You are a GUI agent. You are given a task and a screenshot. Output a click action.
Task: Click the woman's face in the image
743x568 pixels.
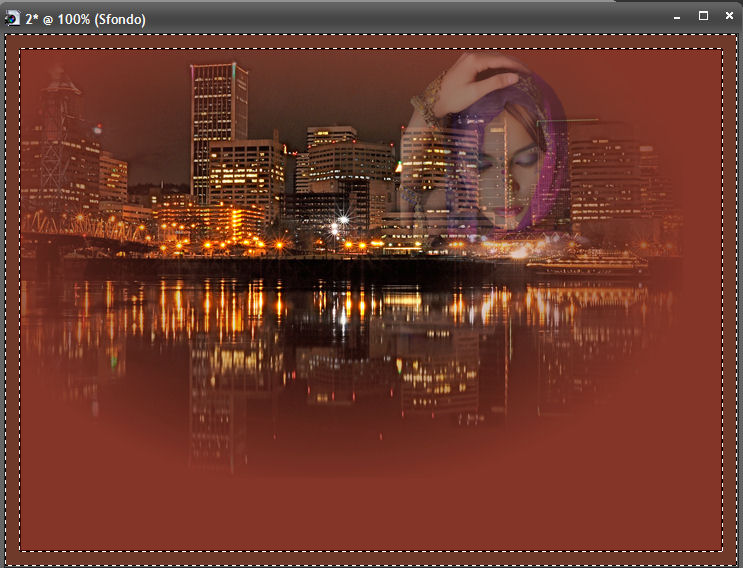pyautogui.click(x=509, y=166)
